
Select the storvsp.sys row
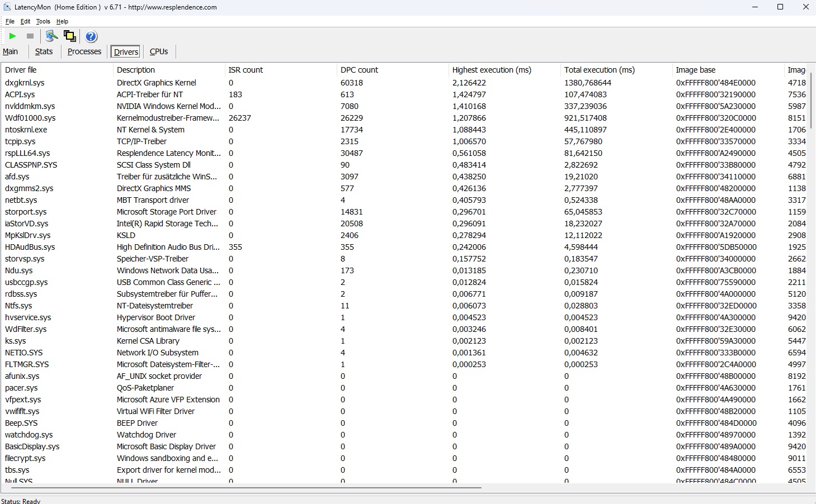405,259
